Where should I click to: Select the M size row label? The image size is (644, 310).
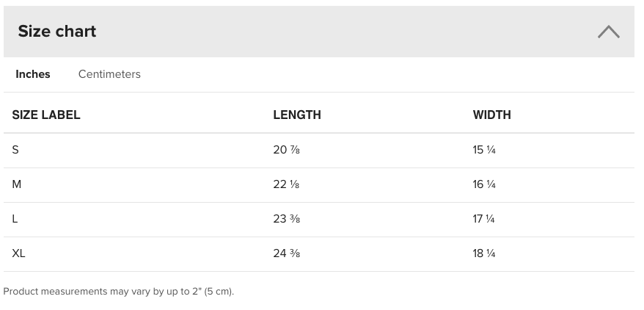(16, 184)
